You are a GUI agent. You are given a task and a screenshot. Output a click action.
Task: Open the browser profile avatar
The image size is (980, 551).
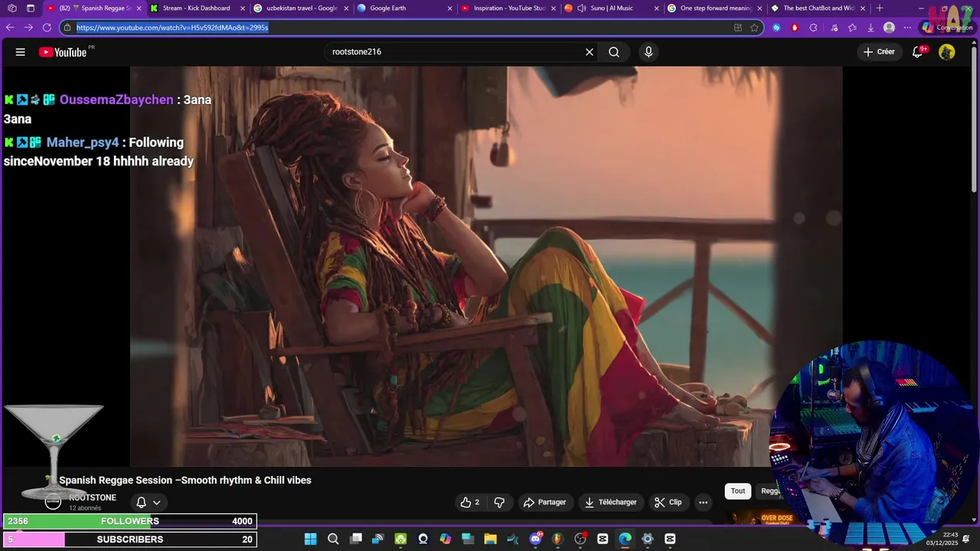coord(889,28)
